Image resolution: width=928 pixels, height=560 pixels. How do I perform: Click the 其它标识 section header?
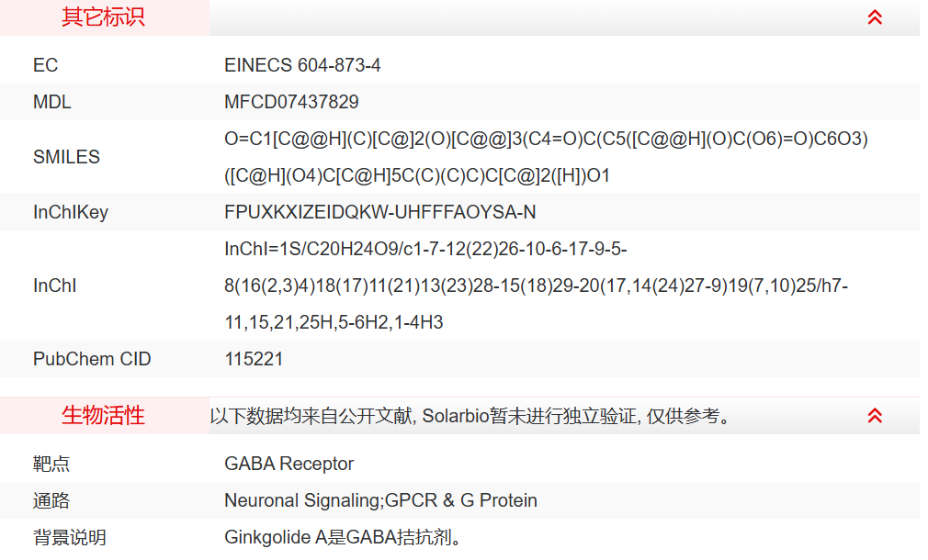103,17
